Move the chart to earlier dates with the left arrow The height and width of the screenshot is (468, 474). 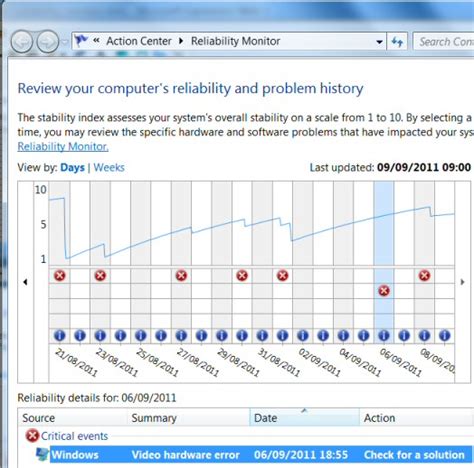pos(25,282)
